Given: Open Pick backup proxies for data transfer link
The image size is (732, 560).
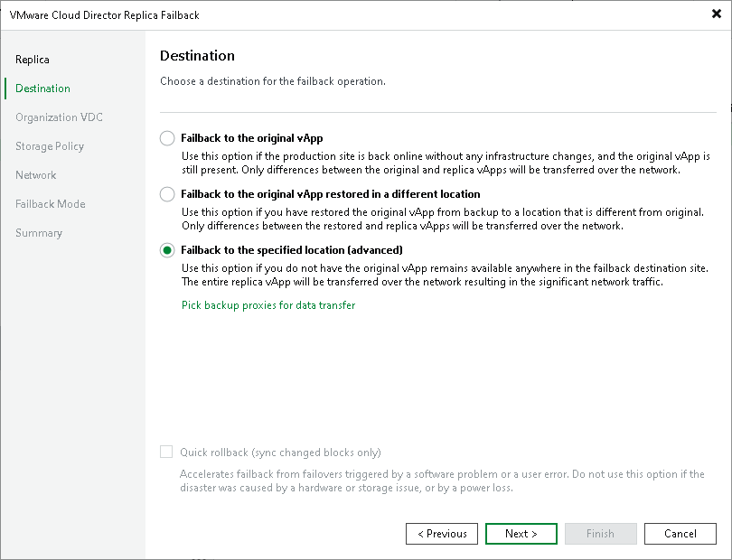Looking at the screenshot, I should pos(268,305).
